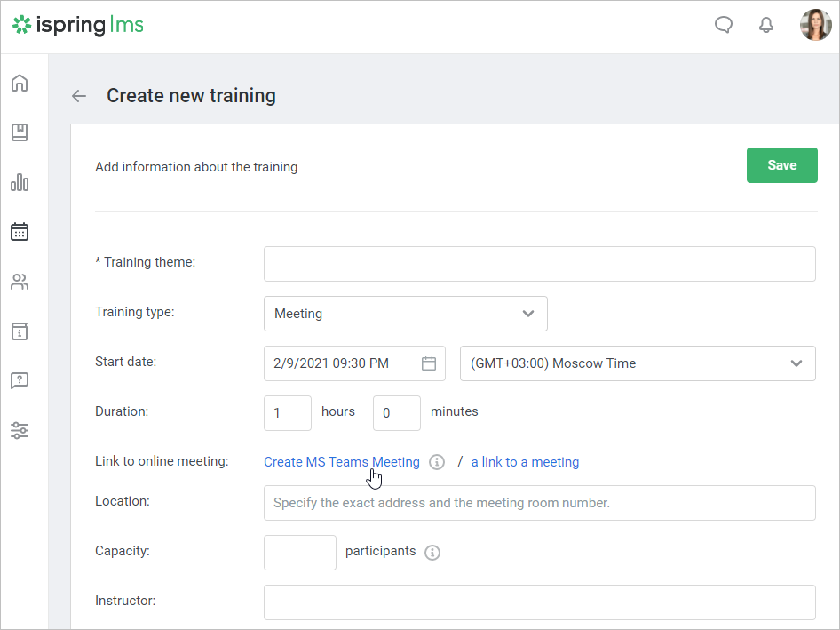Click the Training theme input field
840x630 pixels.
click(539, 264)
